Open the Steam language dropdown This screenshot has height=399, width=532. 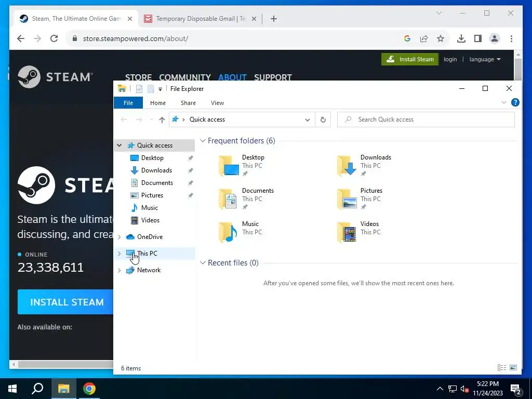coord(485,59)
